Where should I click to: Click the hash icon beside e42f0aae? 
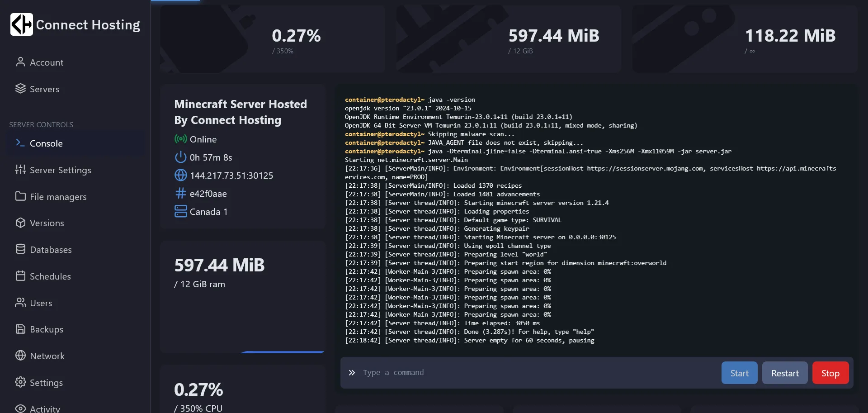[180, 193]
